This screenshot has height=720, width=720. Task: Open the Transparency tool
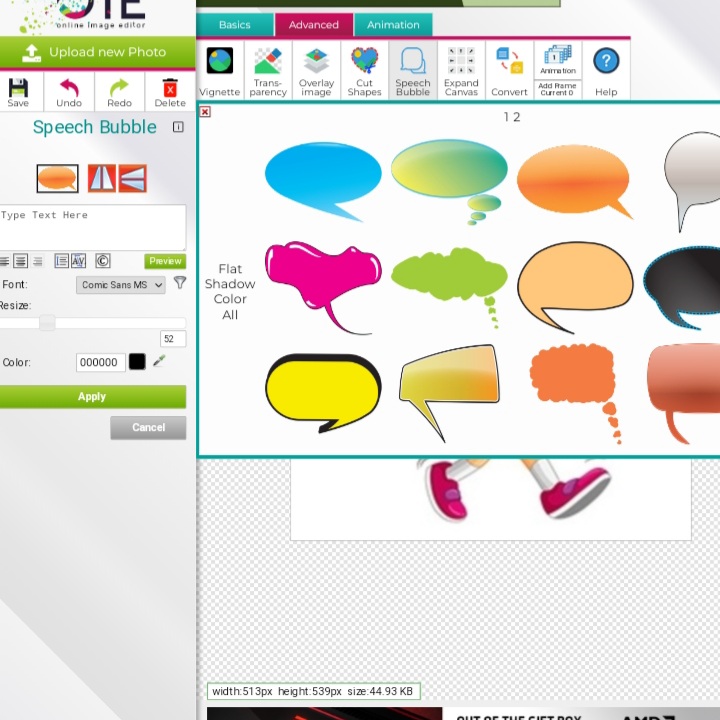267,70
